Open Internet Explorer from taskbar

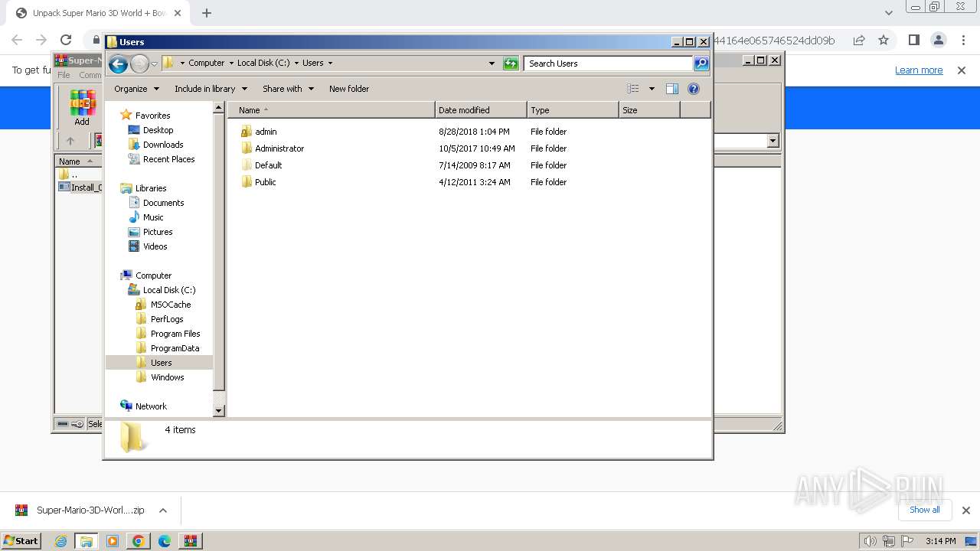pyautogui.click(x=60, y=541)
